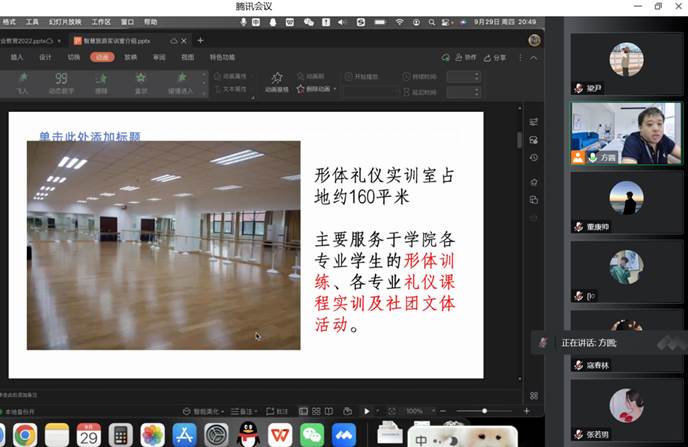Switch to the 视图 ribbon tab

187,57
